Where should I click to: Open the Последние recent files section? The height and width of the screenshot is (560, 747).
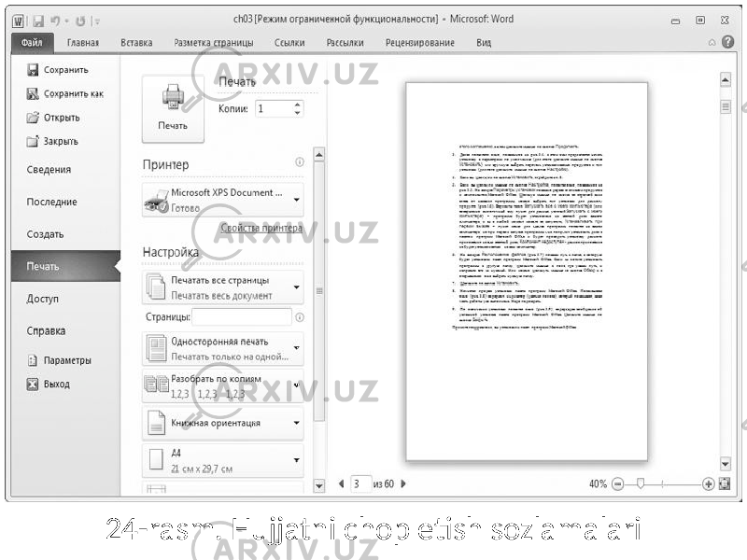52,202
